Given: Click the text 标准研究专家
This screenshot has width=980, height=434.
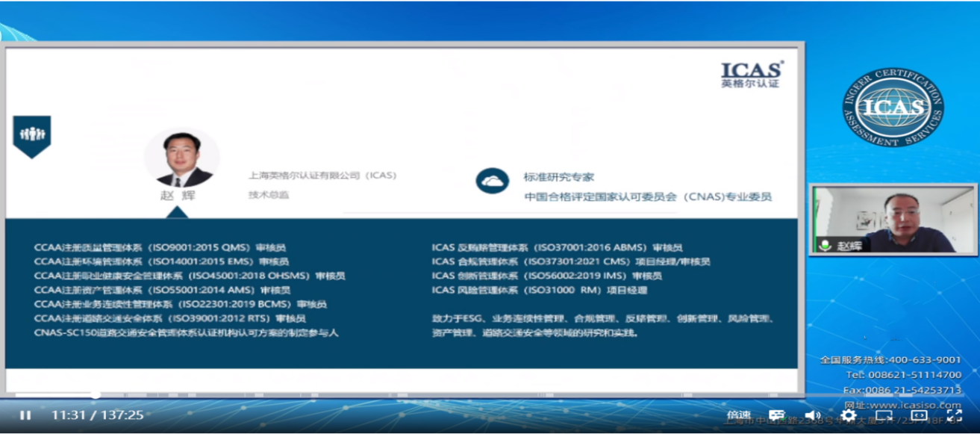Looking at the screenshot, I should coord(559,178).
